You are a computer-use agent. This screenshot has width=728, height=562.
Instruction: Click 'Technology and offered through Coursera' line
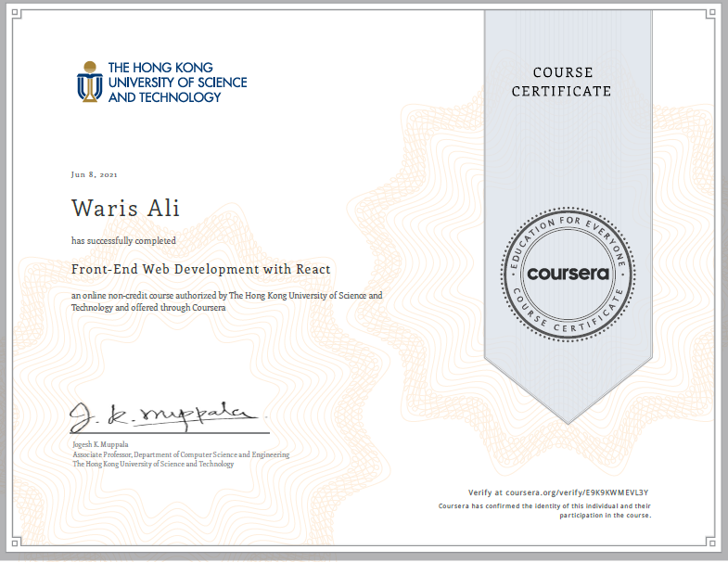point(148,308)
